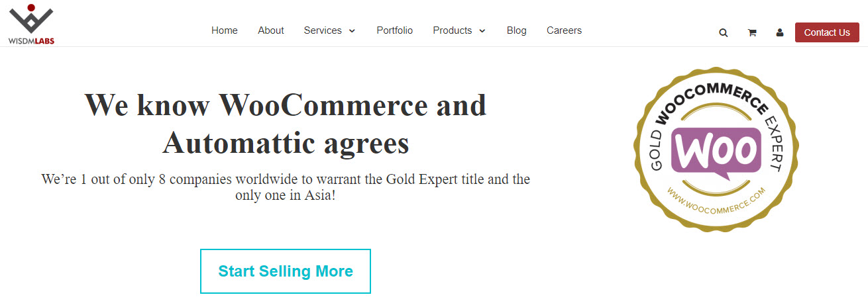
Task: Click the Start Selling More button
Action: [x=286, y=271]
